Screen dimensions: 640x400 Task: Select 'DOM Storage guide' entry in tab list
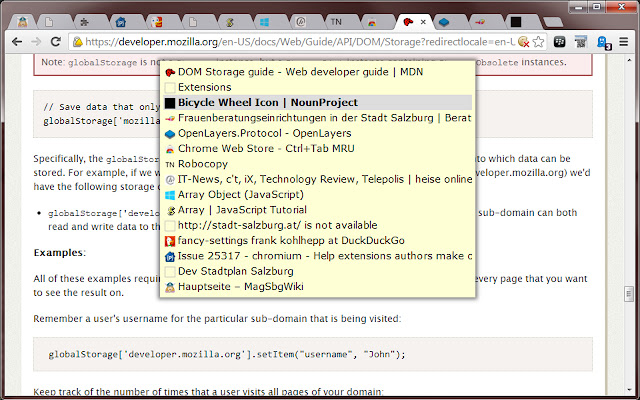(x=318, y=72)
